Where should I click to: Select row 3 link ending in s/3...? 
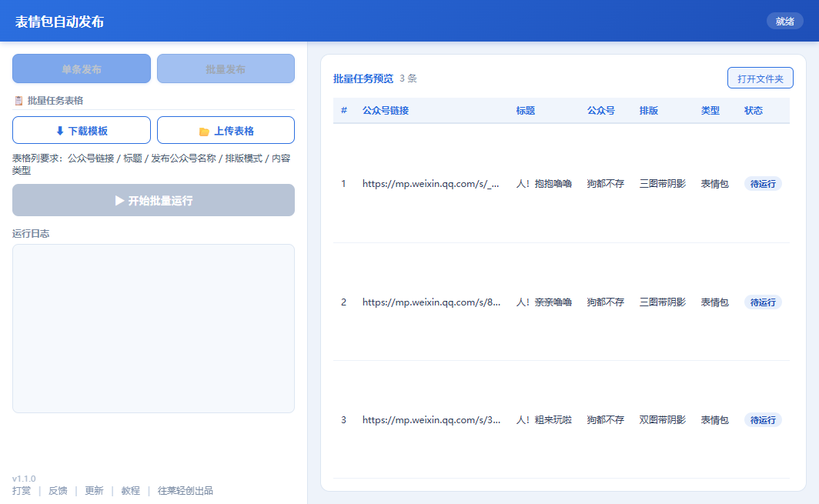(x=431, y=420)
